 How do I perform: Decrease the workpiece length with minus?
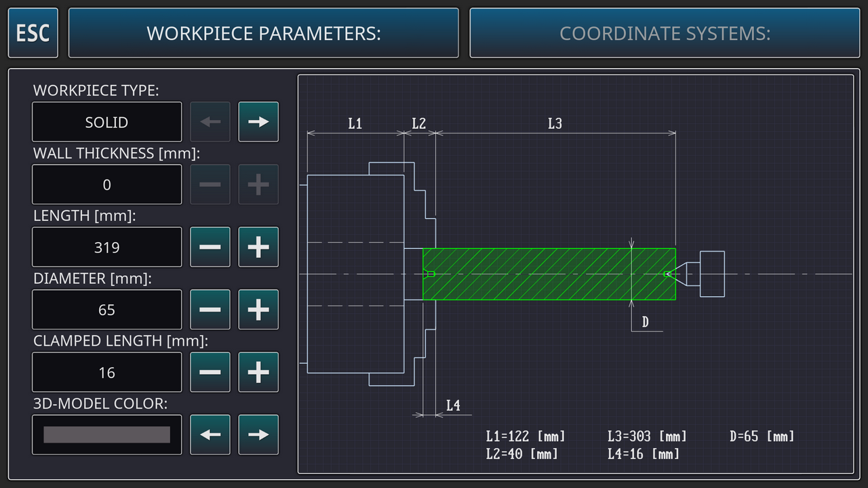point(210,247)
